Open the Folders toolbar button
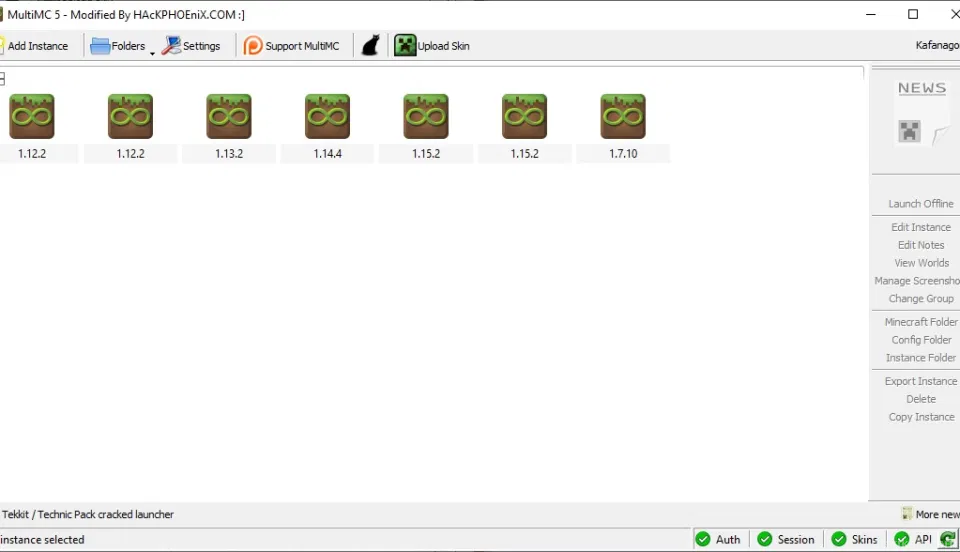 coord(118,46)
